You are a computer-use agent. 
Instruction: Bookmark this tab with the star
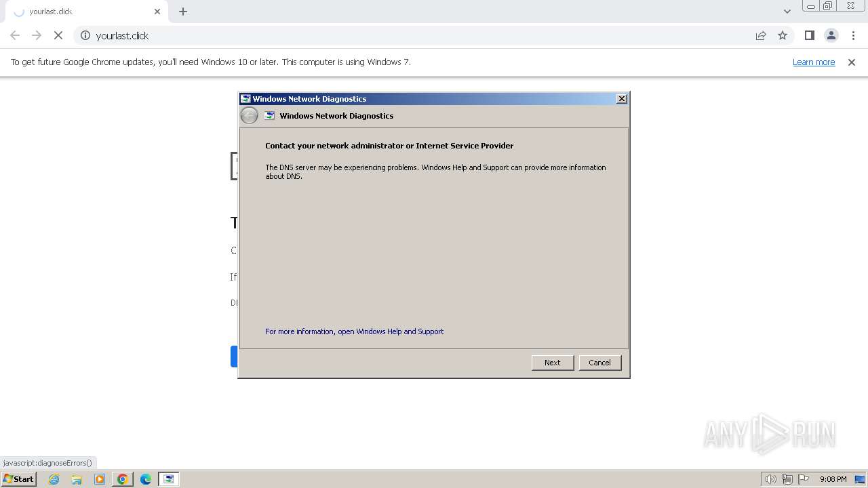[783, 35]
